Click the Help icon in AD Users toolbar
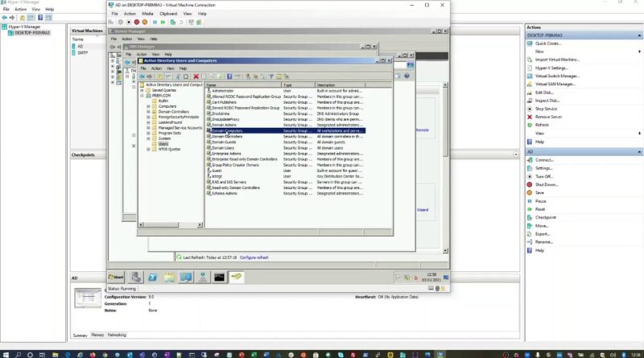 click(229, 76)
